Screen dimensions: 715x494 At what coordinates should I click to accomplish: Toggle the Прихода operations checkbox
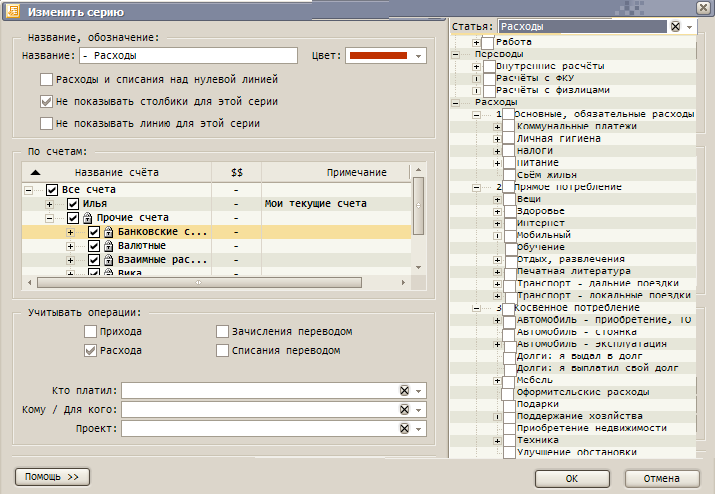pos(91,332)
